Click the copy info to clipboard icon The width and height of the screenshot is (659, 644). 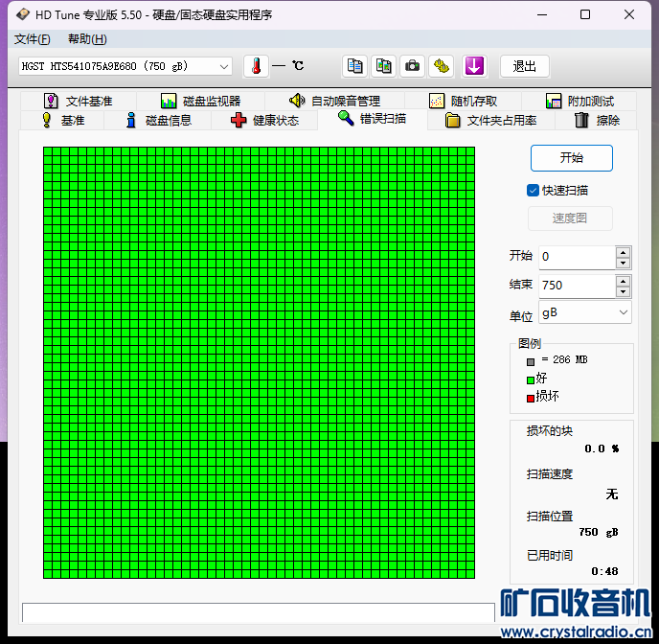[x=354, y=66]
